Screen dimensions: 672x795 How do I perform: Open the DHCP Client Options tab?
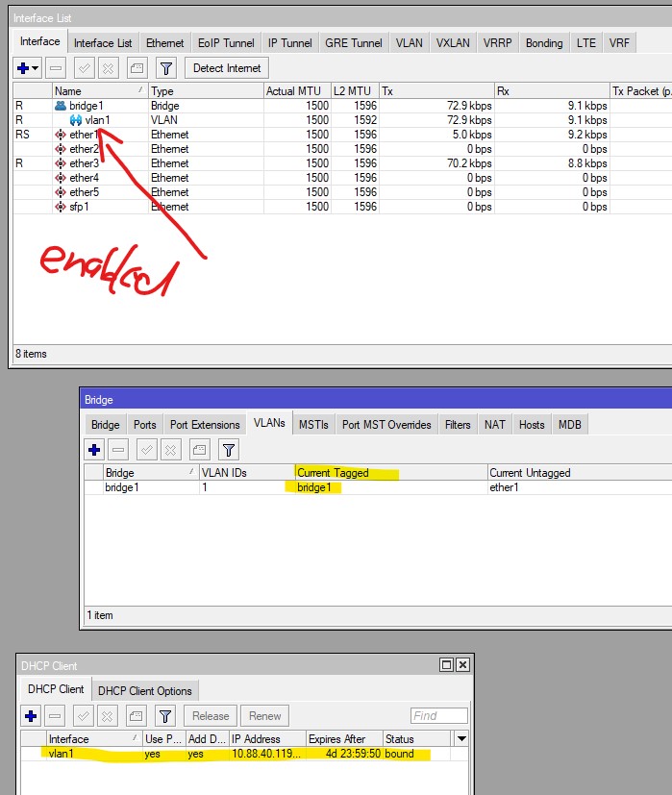point(144,691)
